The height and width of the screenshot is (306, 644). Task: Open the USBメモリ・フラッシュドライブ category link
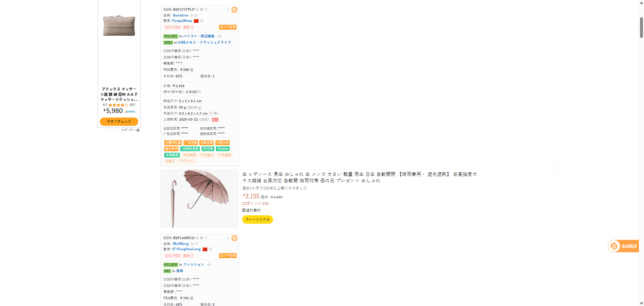[205, 43]
